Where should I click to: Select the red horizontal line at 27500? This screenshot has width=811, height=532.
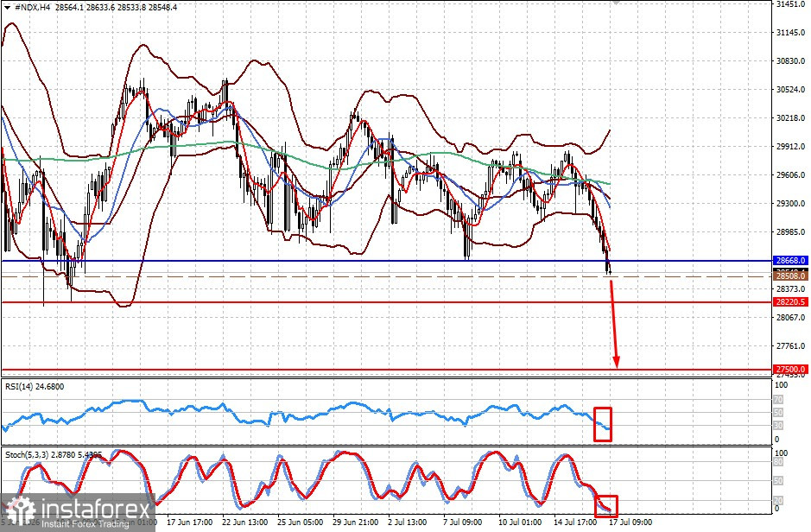click(387, 370)
